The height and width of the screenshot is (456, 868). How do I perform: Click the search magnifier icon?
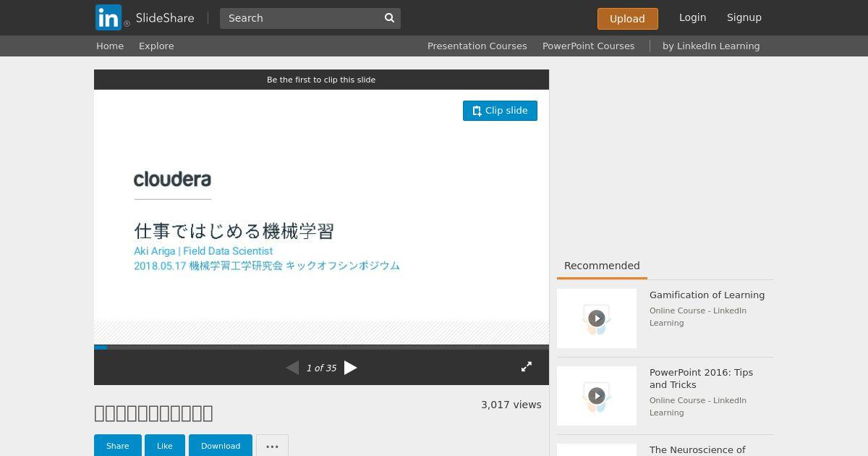(x=389, y=18)
